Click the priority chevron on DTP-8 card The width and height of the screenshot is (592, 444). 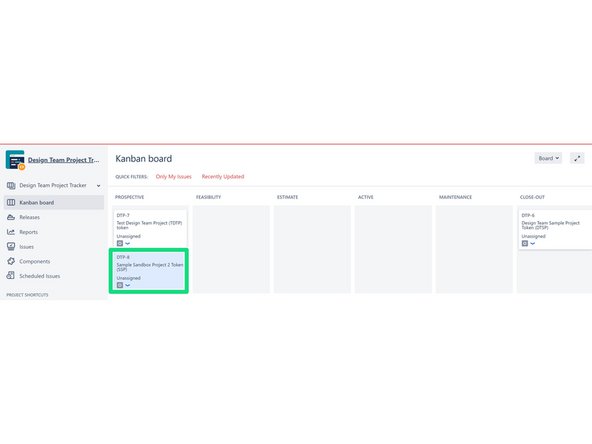click(128, 285)
